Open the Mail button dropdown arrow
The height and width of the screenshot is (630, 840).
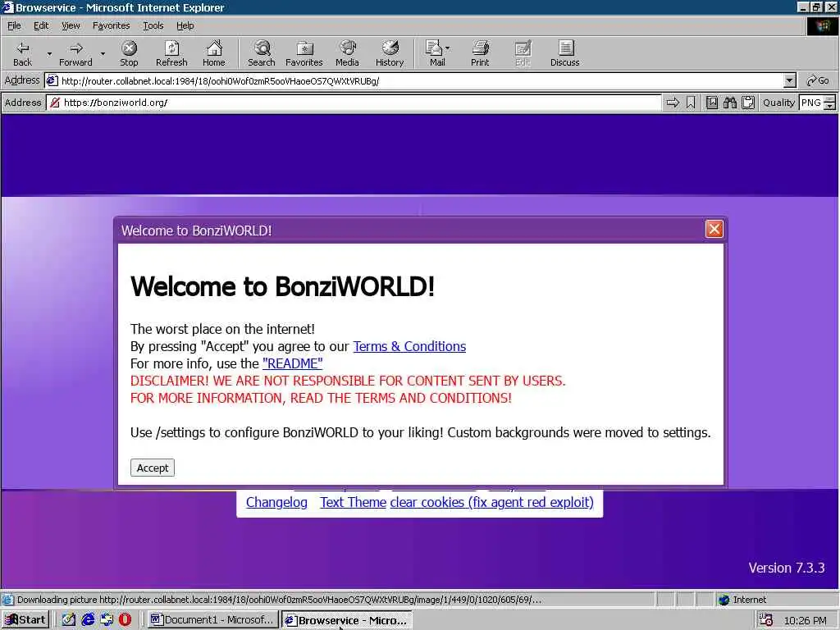(448, 48)
